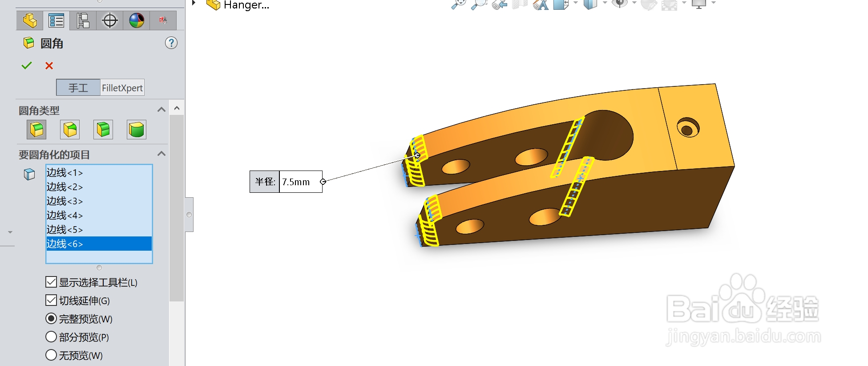Expand the Hanger flyout tree arrow
This screenshot has height=366, width=868.
tap(194, 3)
